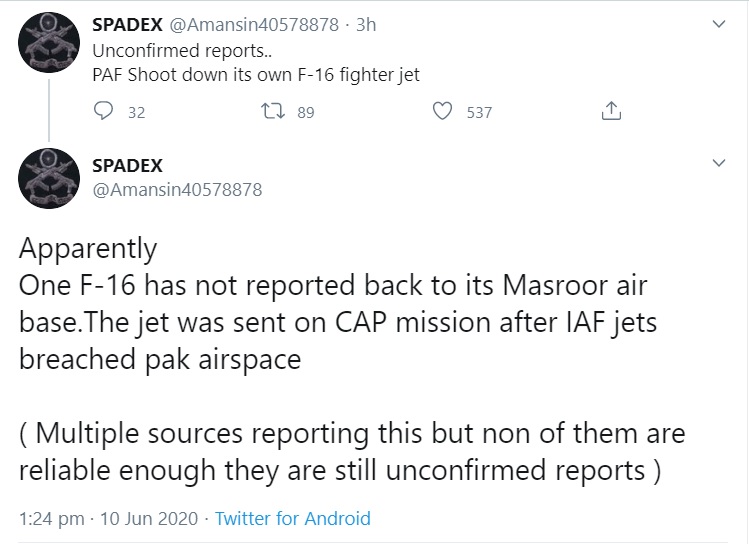This screenshot has width=749, height=544.
Task: Open the main tweet's chevron dropdown
Action: 717,162
